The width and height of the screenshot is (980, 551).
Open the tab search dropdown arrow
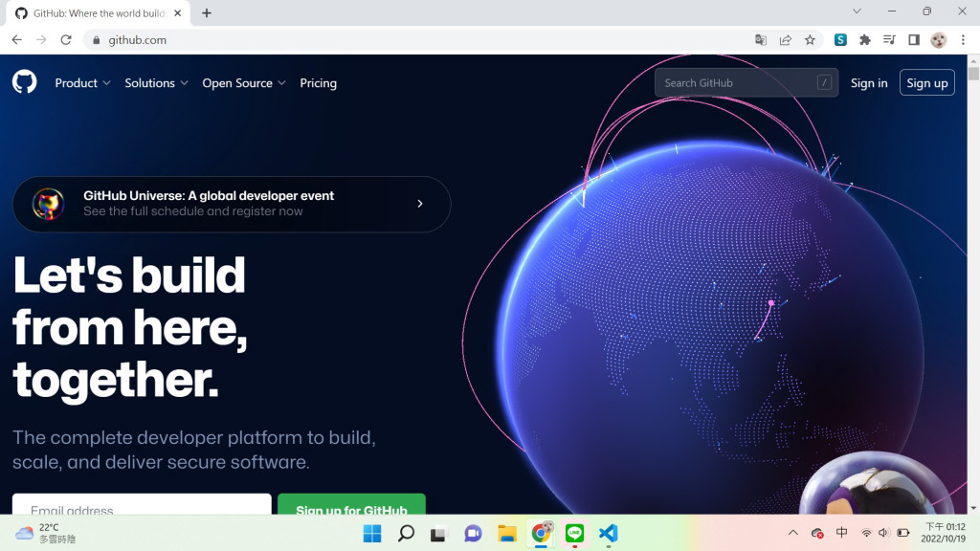tap(857, 11)
